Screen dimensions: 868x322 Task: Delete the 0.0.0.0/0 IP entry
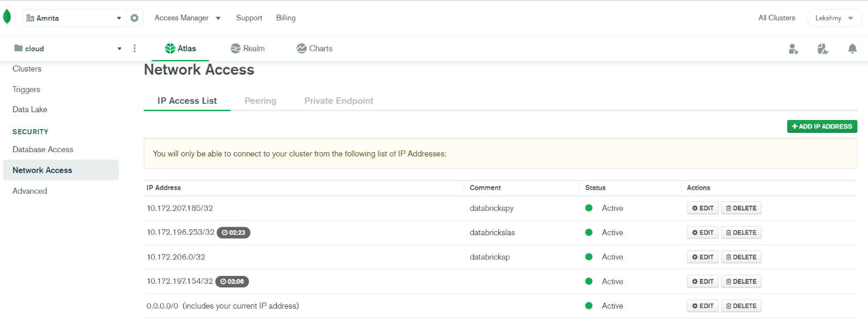tap(741, 306)
